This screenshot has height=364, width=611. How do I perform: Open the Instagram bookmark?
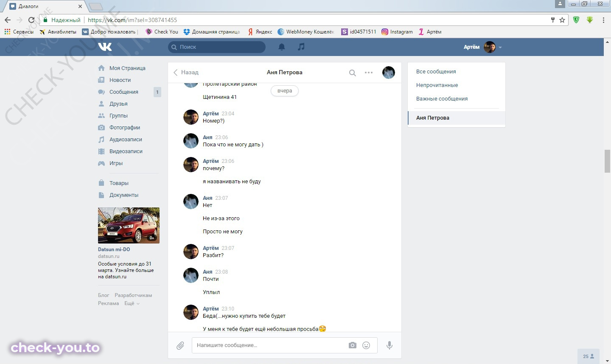pyautogui.click(x=397, y=32)
